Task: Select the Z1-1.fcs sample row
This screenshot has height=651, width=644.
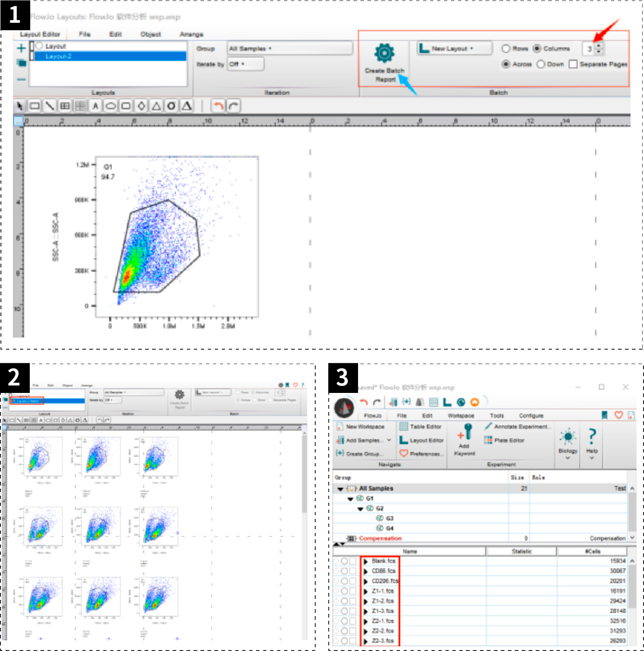Action: click(383, 591)
